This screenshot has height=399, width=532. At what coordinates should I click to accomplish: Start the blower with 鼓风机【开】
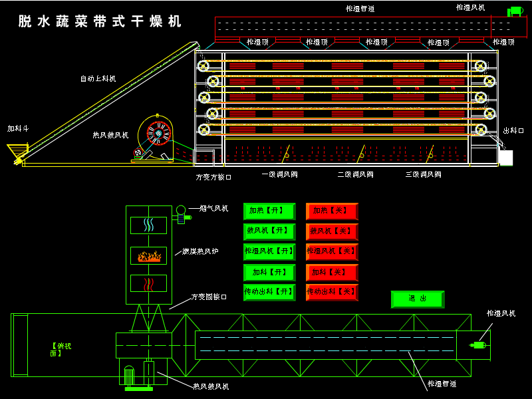pyautogui.click(x=269, y=231)
